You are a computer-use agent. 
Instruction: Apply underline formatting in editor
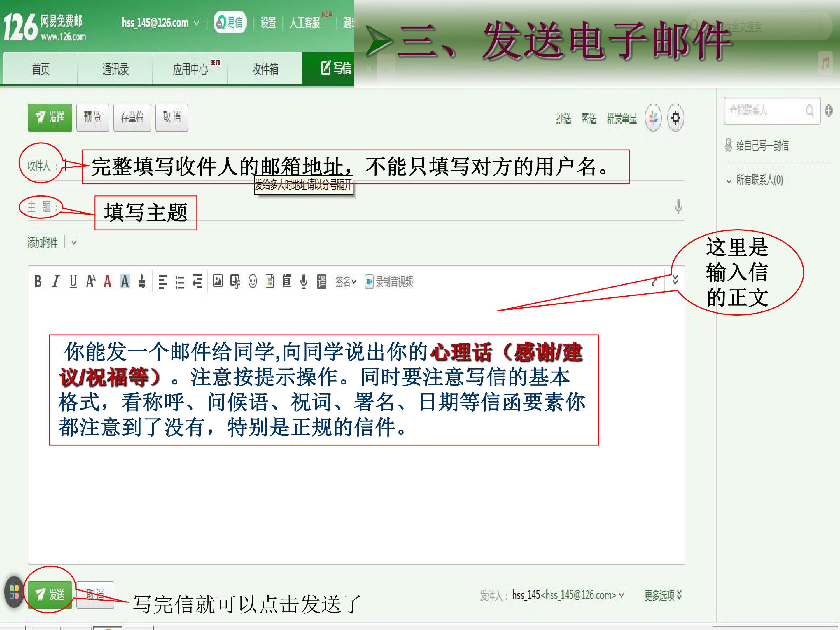(x=73, y=282)
